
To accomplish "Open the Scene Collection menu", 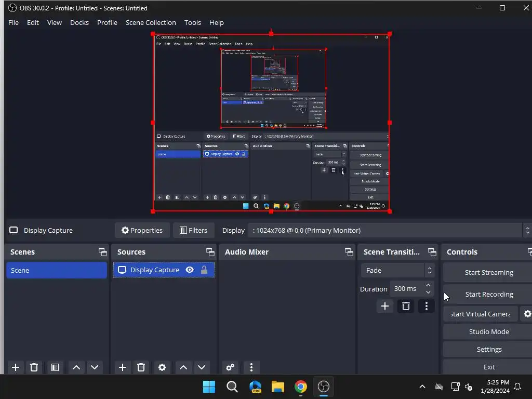I will coord(151,23).
